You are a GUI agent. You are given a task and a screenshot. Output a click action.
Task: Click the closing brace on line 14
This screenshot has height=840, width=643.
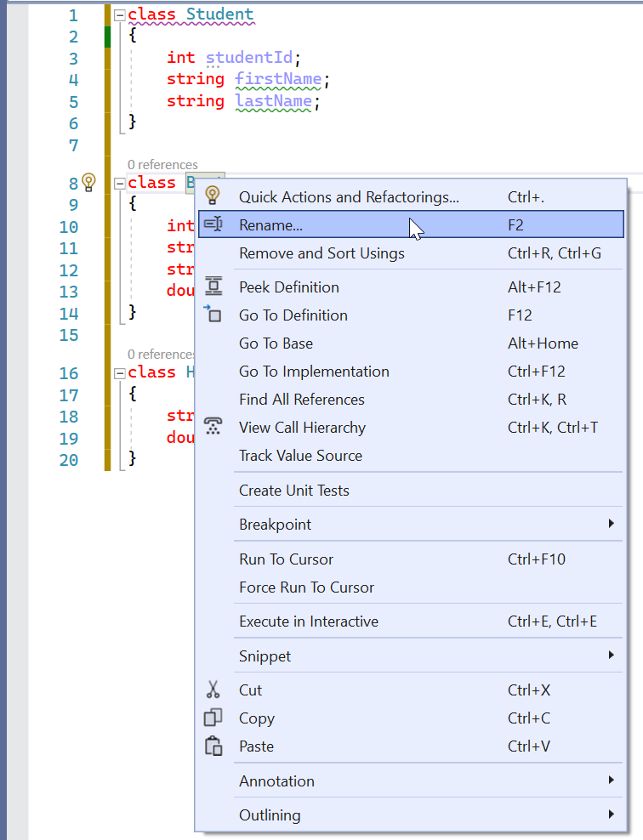point(133,311)
